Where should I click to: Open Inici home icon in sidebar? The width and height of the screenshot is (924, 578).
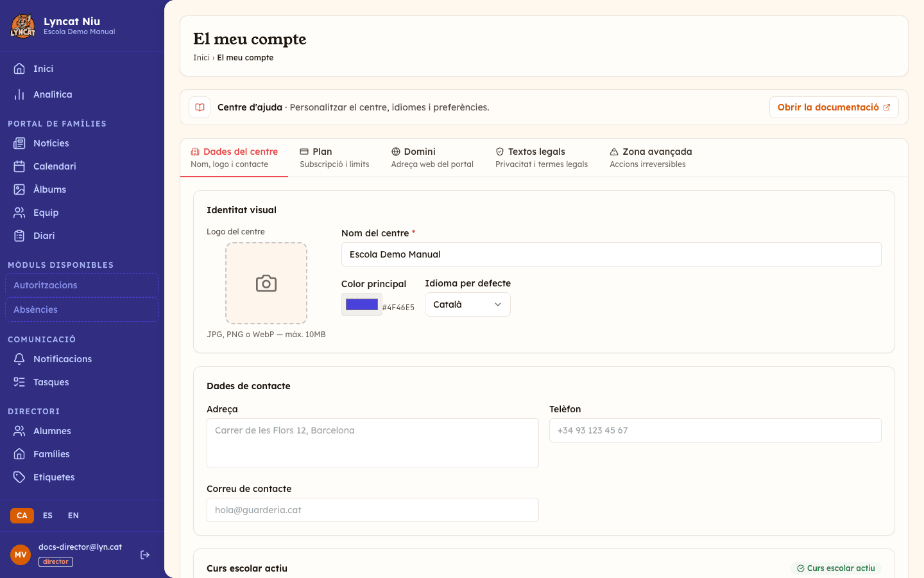[19, 69]
